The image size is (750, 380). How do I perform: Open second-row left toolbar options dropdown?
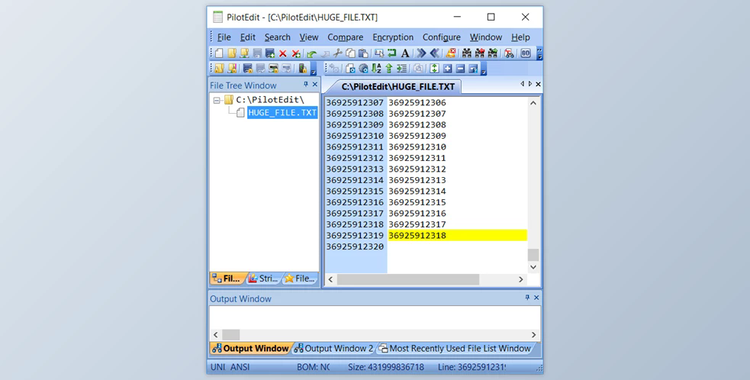(313, 69)
